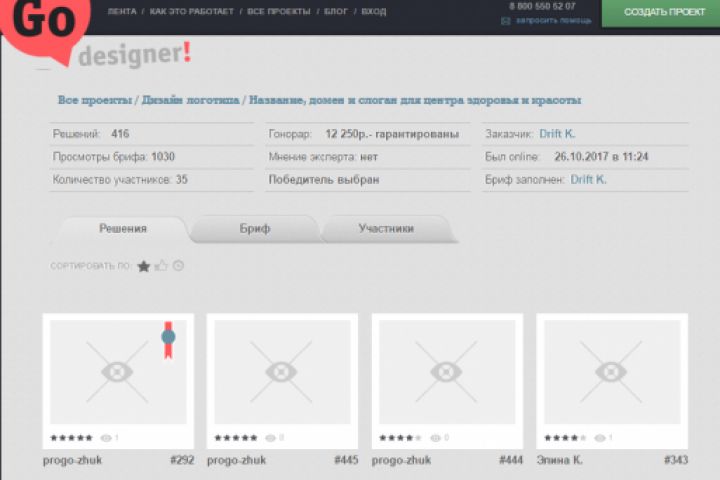Open the ВХОД login menu item

(374, 11)
